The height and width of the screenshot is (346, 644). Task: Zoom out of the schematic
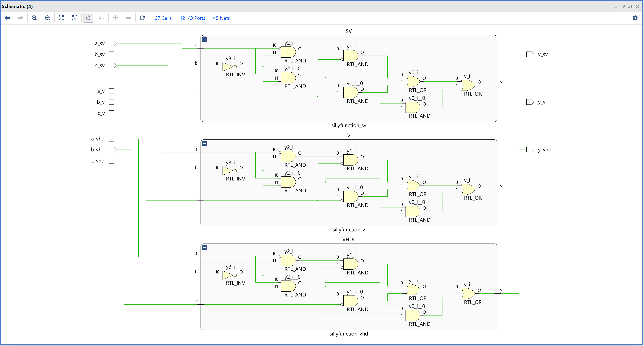point(47,18)
